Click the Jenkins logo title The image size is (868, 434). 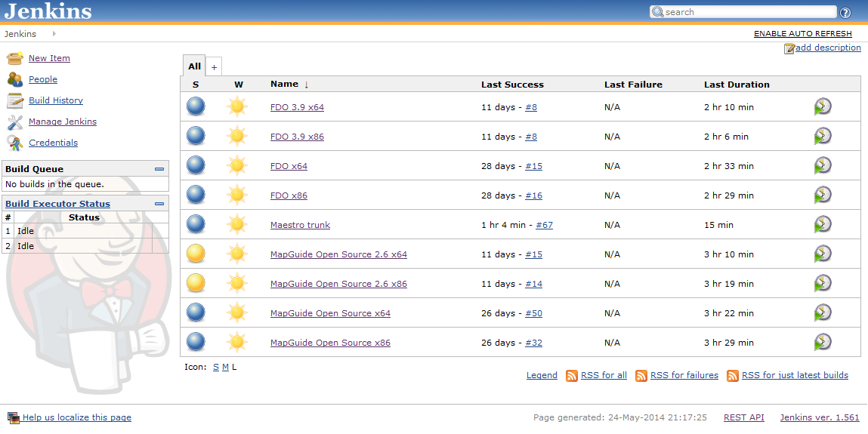point(48,11)
